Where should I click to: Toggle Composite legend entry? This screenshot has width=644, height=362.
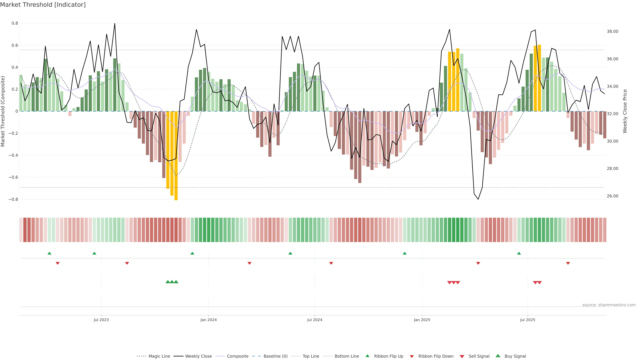[x=237, y=356]
